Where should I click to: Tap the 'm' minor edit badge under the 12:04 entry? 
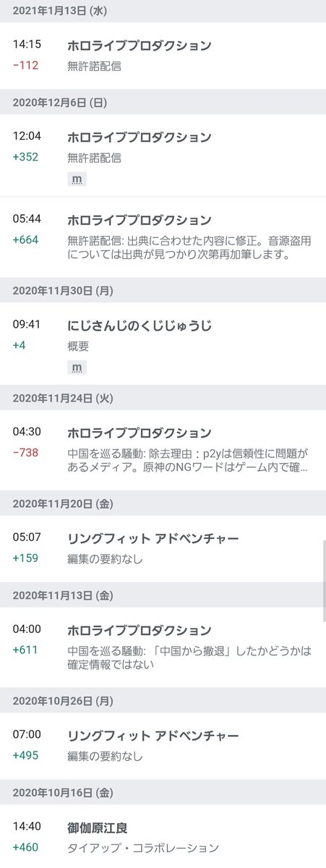[x=77, y=179]
